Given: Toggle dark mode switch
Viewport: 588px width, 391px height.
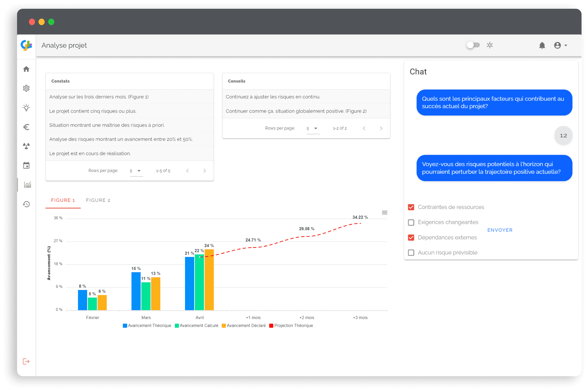Looking at the screenshot, I should click(x=472, y=45).
